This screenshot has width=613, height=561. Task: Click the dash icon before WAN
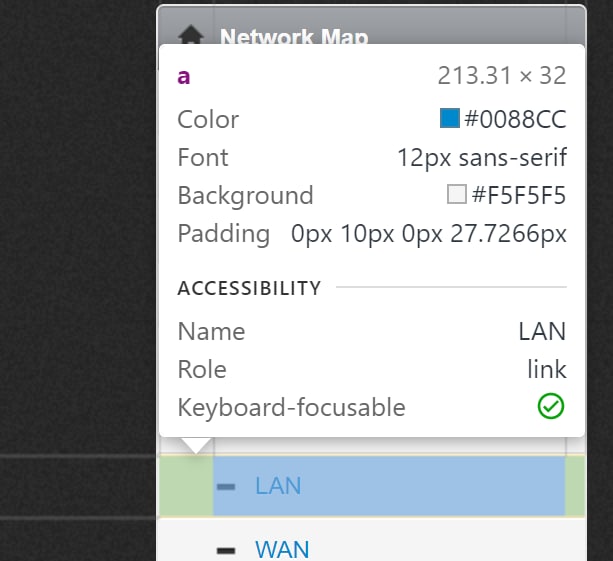(226, 549)
